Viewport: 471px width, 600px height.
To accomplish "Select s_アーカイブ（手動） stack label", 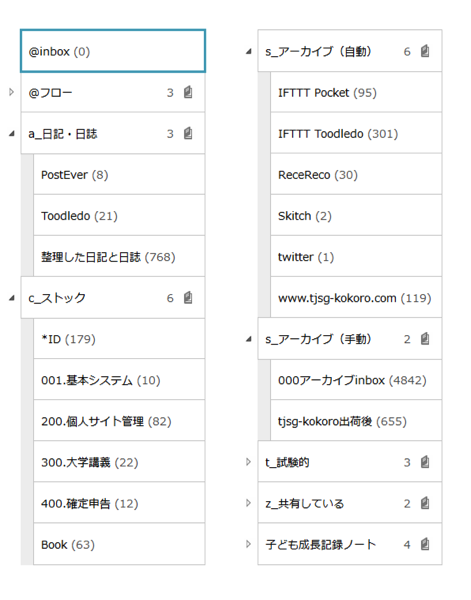I will (318, 339).
